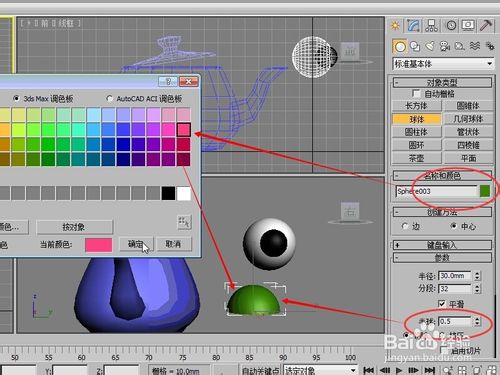This screenshot has width=500, height=375.
Task: Close the object color dialog
Action: [x=189, y=81]
